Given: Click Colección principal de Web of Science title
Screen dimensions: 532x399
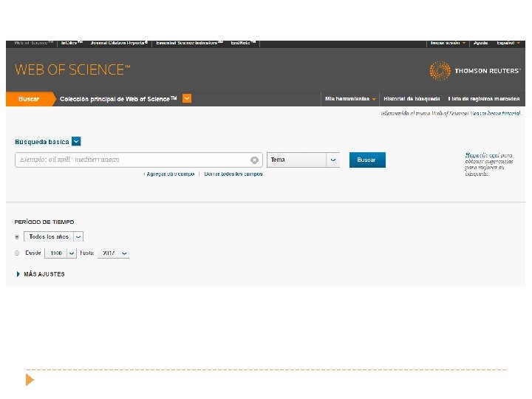Looking at the screenshot, I should point(118,99).
